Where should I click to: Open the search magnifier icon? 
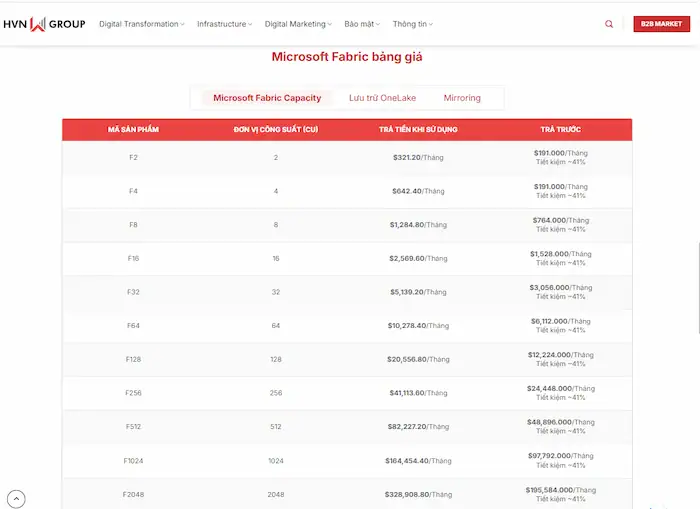pyautogui.click(x=609, y=24)
